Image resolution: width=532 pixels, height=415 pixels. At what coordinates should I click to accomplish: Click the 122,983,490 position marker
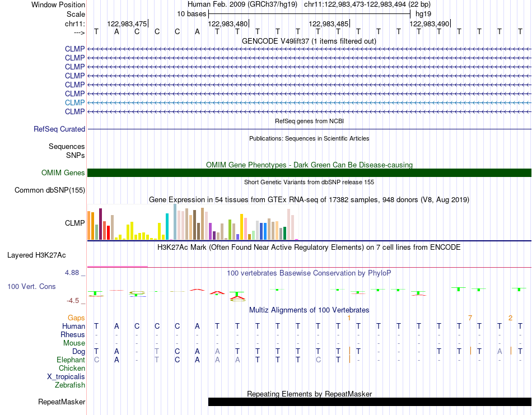pyautogui.click(x=430, y=24)
